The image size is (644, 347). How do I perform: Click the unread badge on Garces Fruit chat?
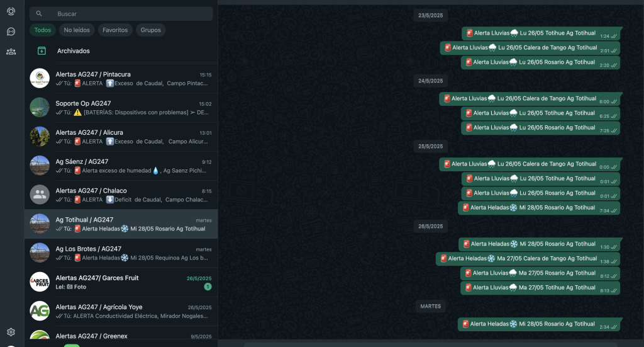[x=208, y=287]
